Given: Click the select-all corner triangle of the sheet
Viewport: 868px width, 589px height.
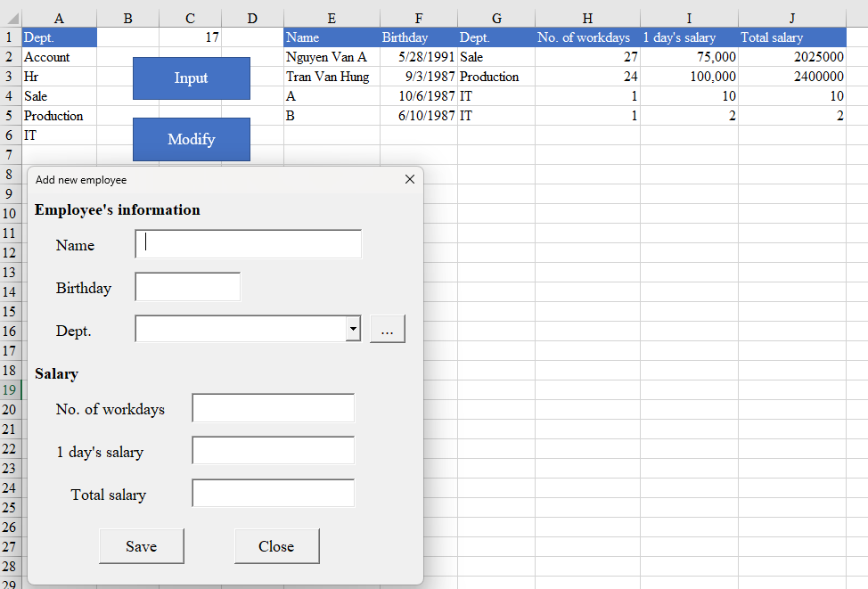Looking at the screenshot, I should 12,18.
